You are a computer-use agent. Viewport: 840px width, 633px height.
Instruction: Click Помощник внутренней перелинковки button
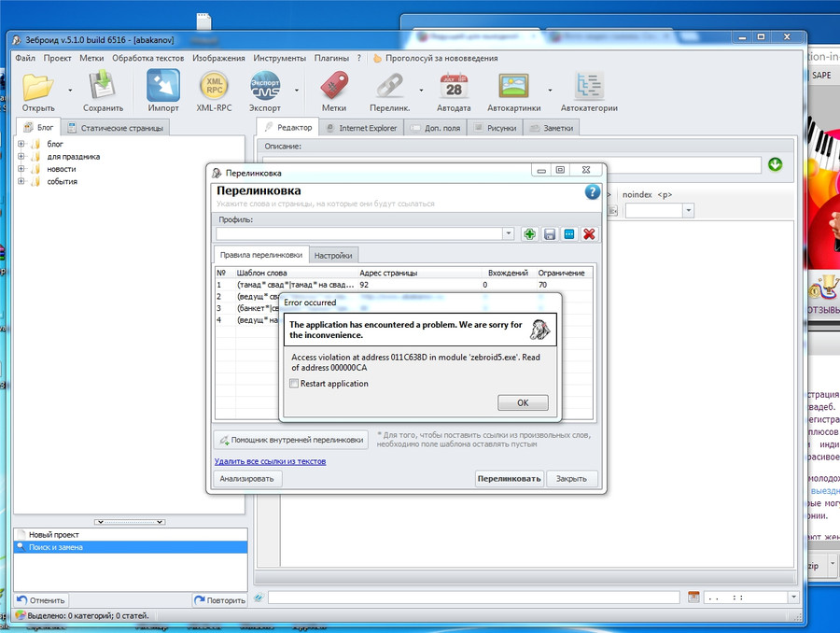pos(291,440)
